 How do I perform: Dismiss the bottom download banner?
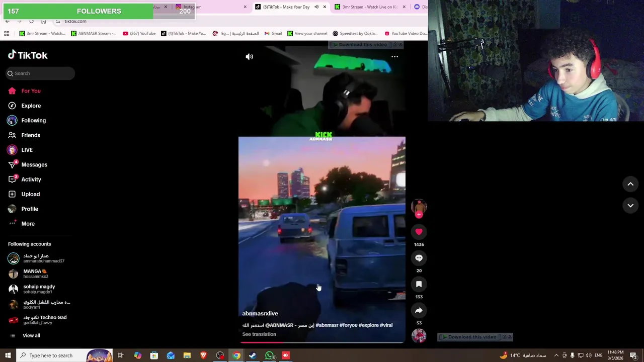[510, 337]
